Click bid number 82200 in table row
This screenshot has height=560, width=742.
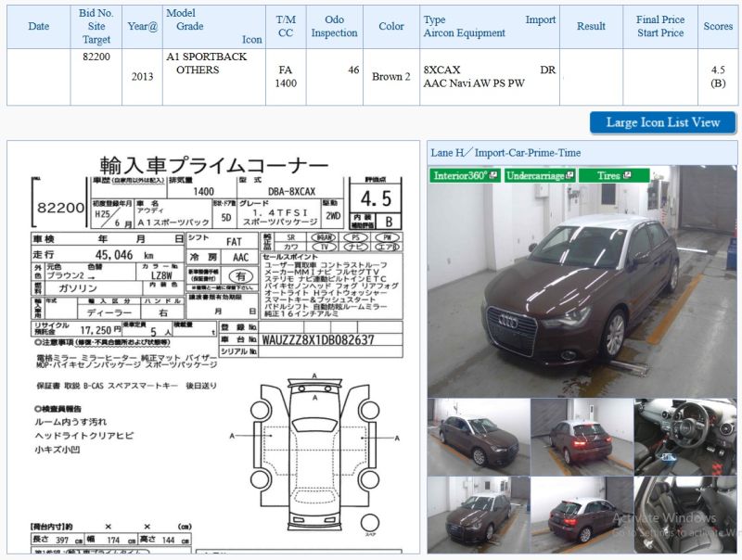(96, 57)
